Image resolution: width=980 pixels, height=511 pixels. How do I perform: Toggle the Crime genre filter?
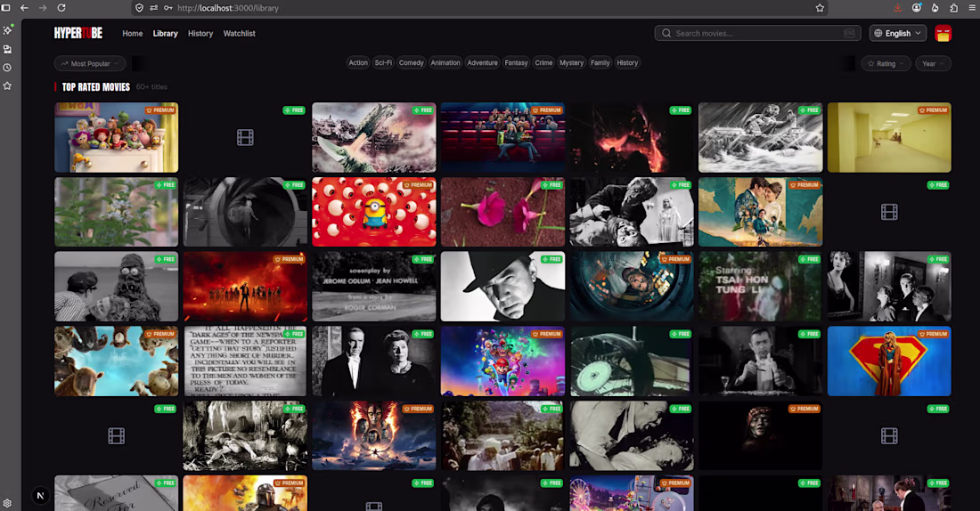[543, 62]
